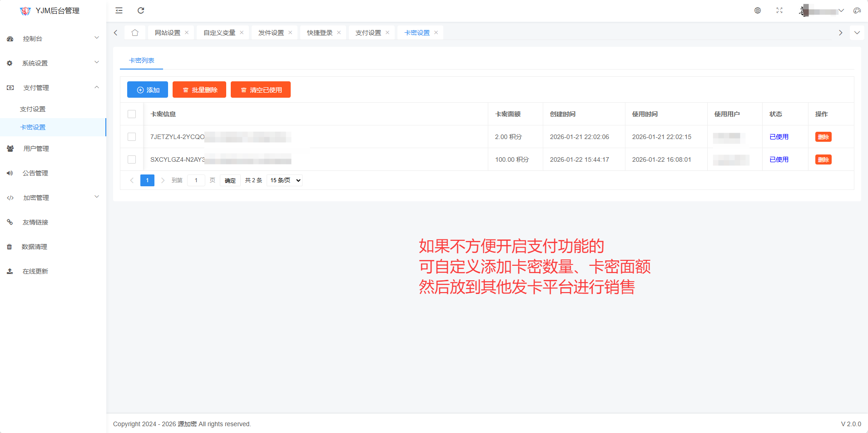Viewport: 868px width, 433px height.
Task: Open the tab options dropdown chevron
Action: point(857,33)
